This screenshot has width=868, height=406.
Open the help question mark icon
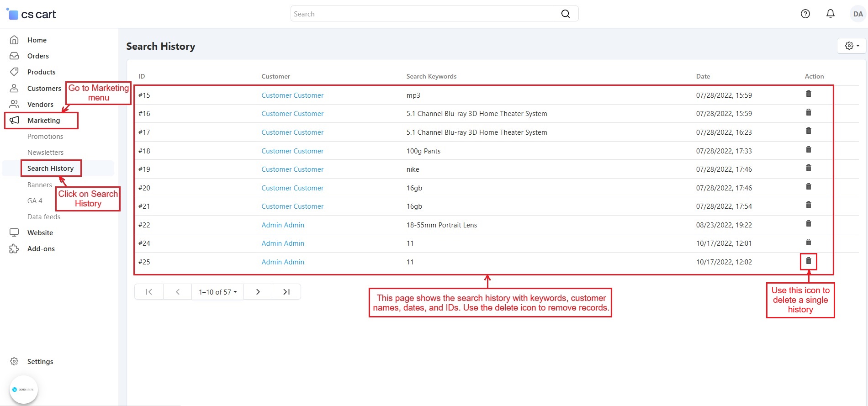(x=805, y=14)
